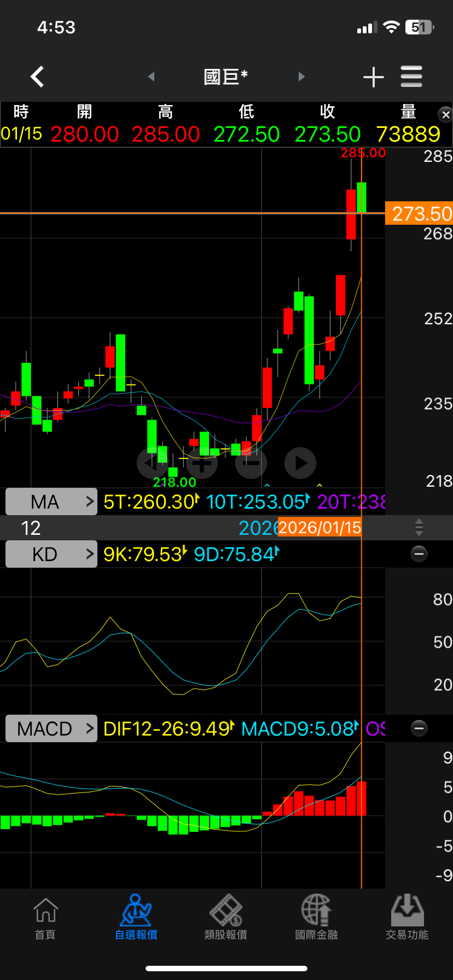Zoom out chart with round minus overlay
Viewport: 453px width, 980px height.
click(251, 463)
